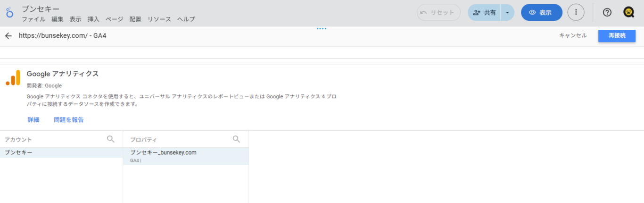The image size is (644, 203).
Task: Click the report title ブンセキー
Action: (x=41, y=9)
